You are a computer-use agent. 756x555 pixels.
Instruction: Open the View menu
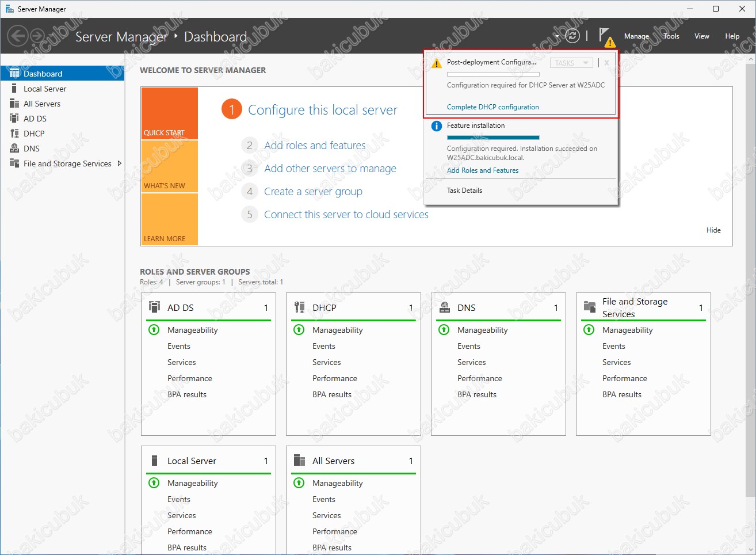pyautogui.click(x=702, y=36)
